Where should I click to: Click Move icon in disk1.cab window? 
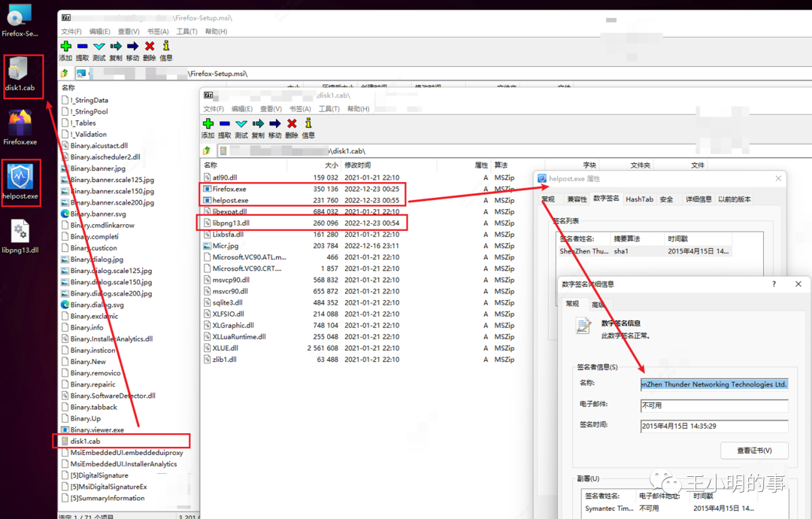click(275, 123)
